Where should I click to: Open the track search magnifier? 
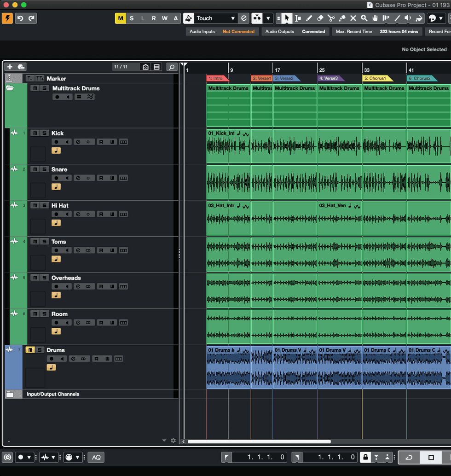(172, 67)
